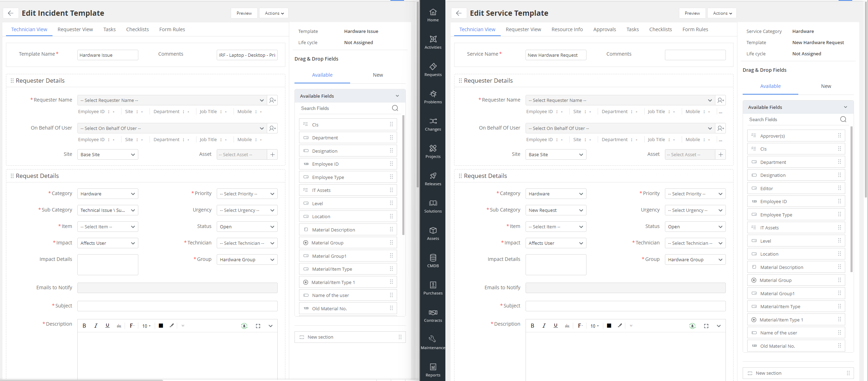Switch to Resource Info tab
Screen dimensions: 868x381
click(567, 29)
